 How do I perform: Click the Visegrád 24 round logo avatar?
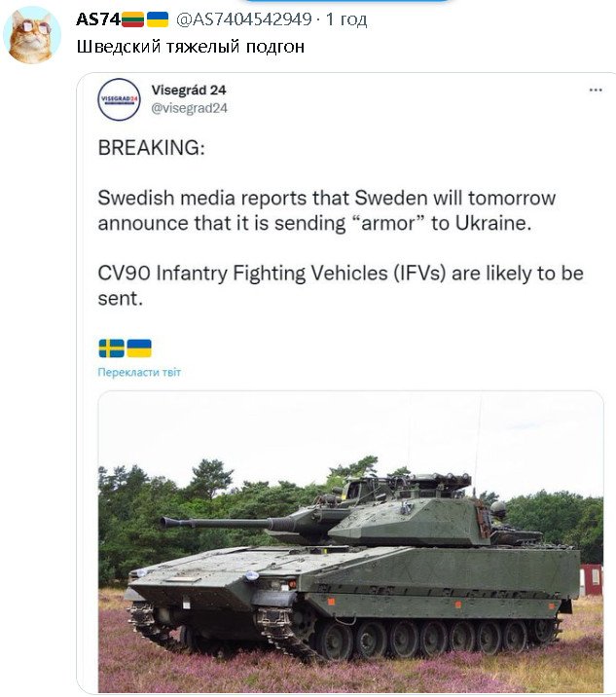point(119,99)
